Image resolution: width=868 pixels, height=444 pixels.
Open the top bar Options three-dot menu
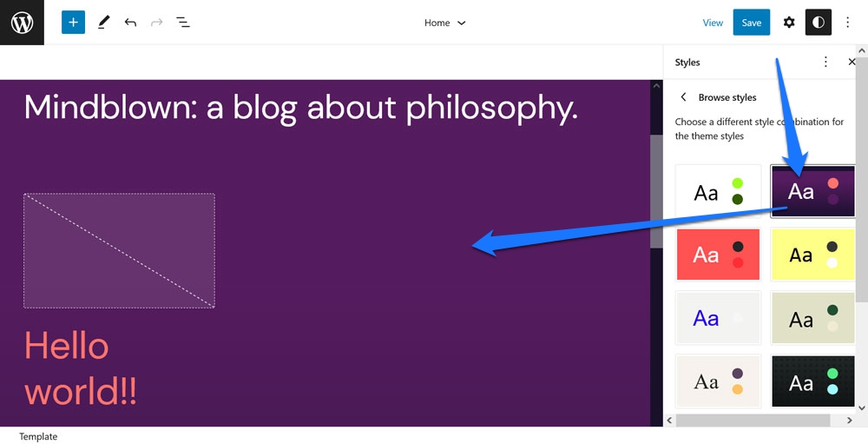[847, 23]
